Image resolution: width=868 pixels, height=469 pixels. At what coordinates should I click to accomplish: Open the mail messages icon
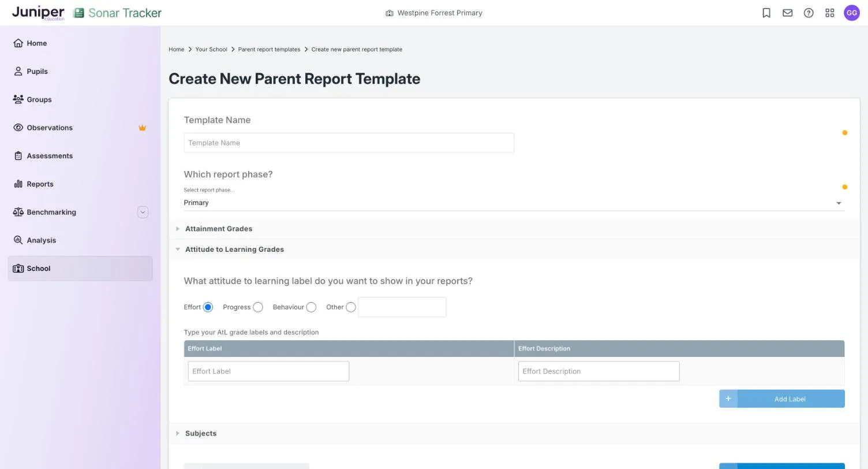(x=788, y=13)
